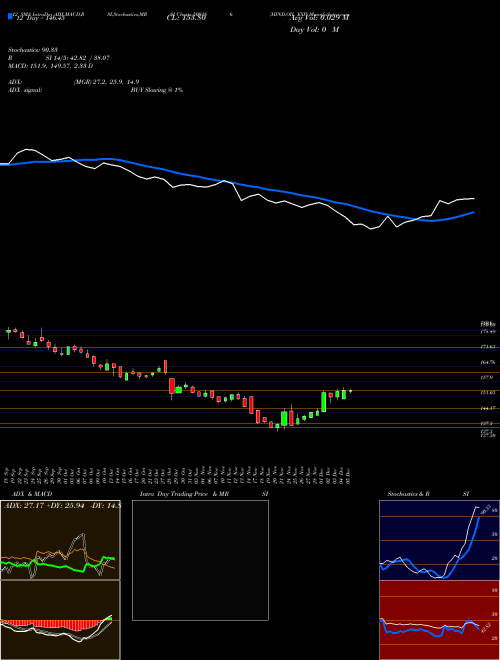The height and width of the screenshot is (660, 500).
Task: Open the red RSI mini chart
Action: point(439,620)
